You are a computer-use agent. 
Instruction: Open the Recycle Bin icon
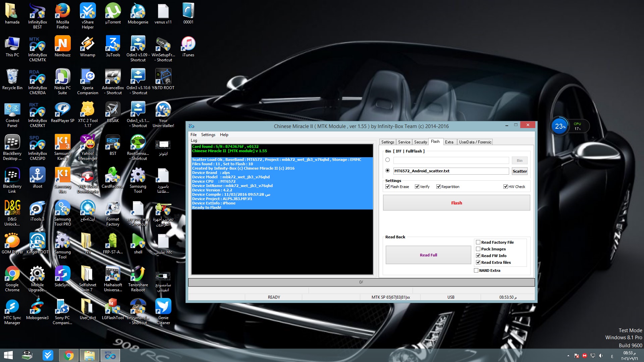12,79
